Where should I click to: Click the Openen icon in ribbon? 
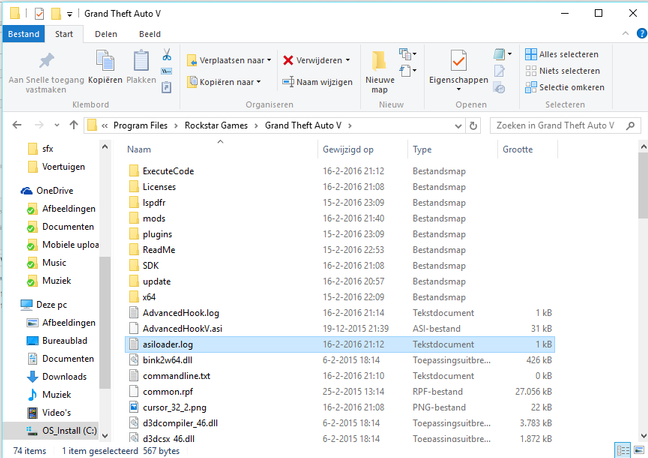pos(499,54)
